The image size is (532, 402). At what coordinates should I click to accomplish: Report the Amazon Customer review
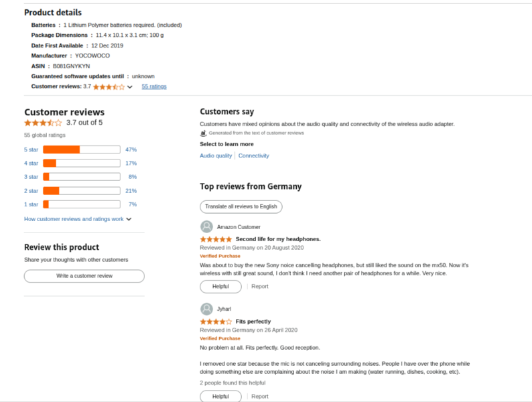260,286
